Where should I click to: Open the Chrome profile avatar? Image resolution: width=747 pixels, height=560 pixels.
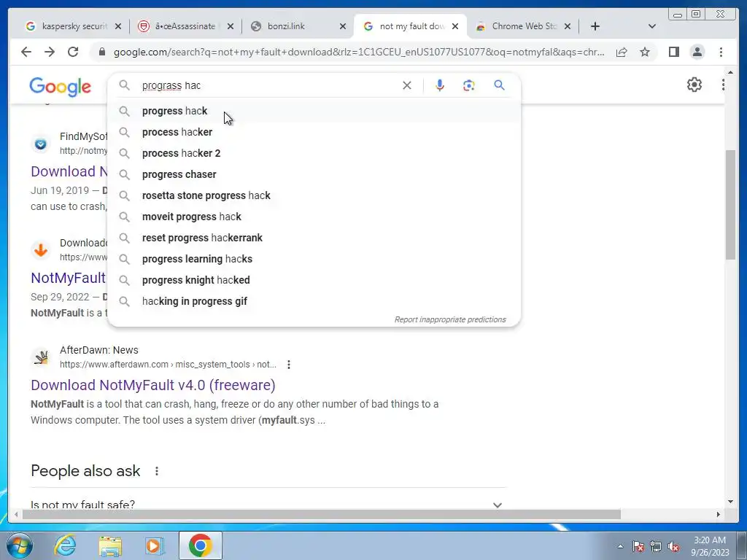coord(697,52)
